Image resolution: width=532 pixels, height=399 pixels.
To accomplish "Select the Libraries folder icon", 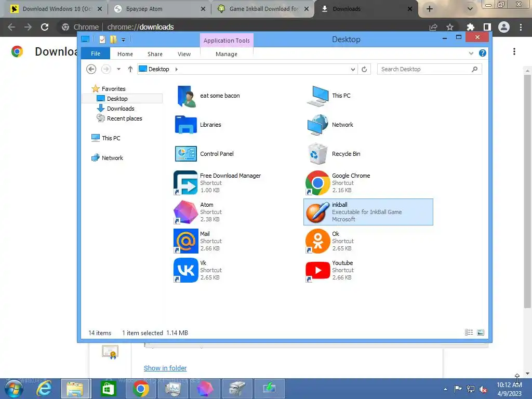I will coord(185,125).
